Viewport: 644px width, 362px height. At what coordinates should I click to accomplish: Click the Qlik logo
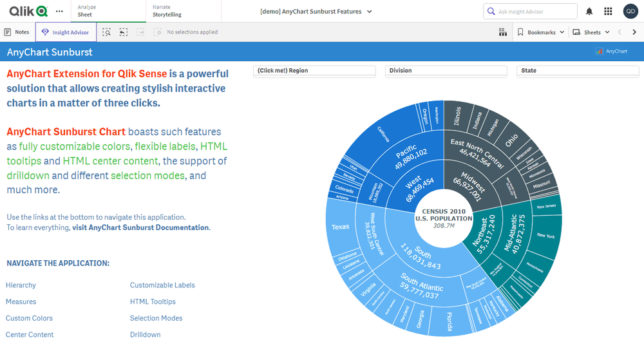click(x=28, y=12)
